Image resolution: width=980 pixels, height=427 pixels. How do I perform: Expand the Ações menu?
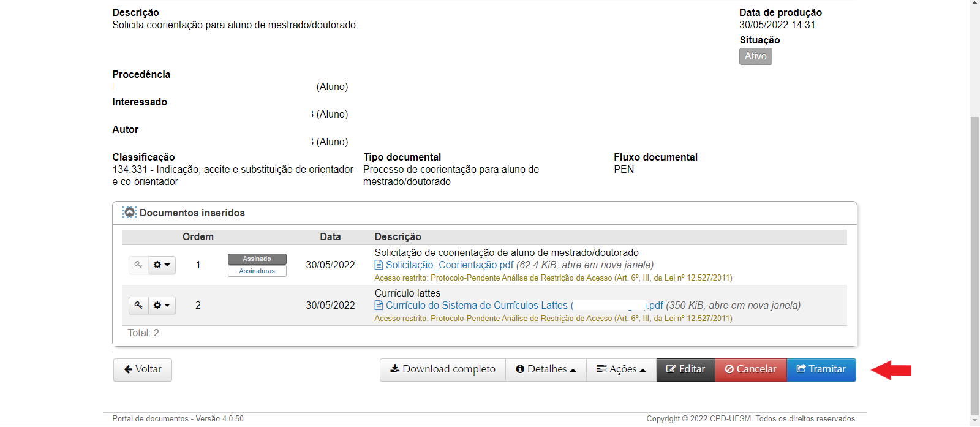click(x=621, y=369)
